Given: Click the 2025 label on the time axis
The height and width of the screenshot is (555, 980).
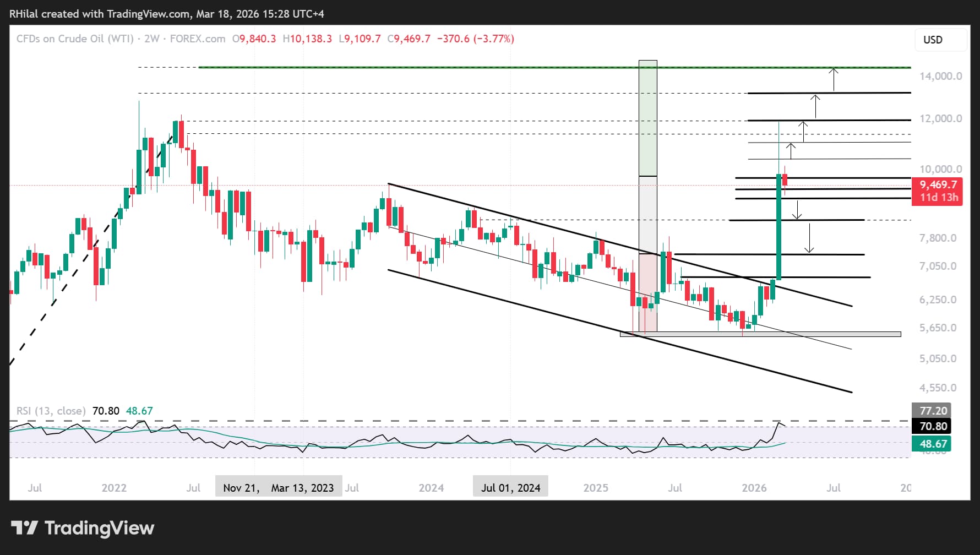Looking at the screenshot, I should [596, 488].
